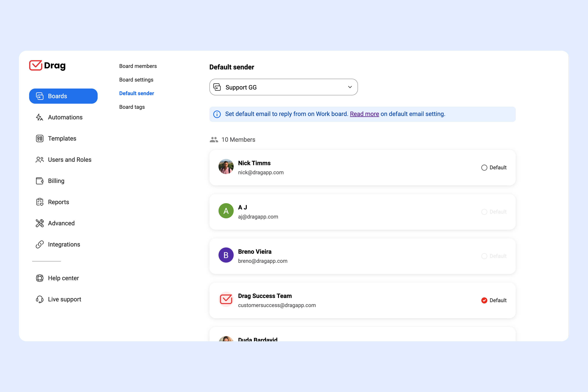Click the Automations lightning icon
588x392 pixels.
(x=40, y=117)
